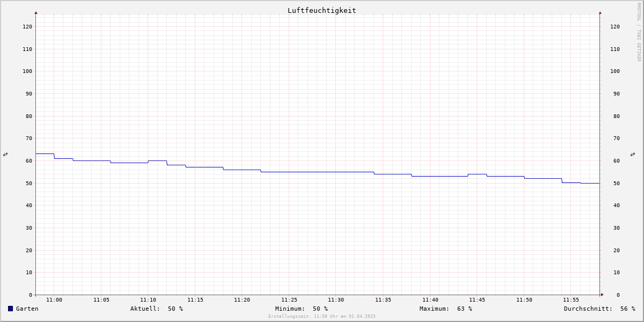Viewport: 644px width, 322px height.
Task: Click the 60 label on the left axis
Action: 29,160
